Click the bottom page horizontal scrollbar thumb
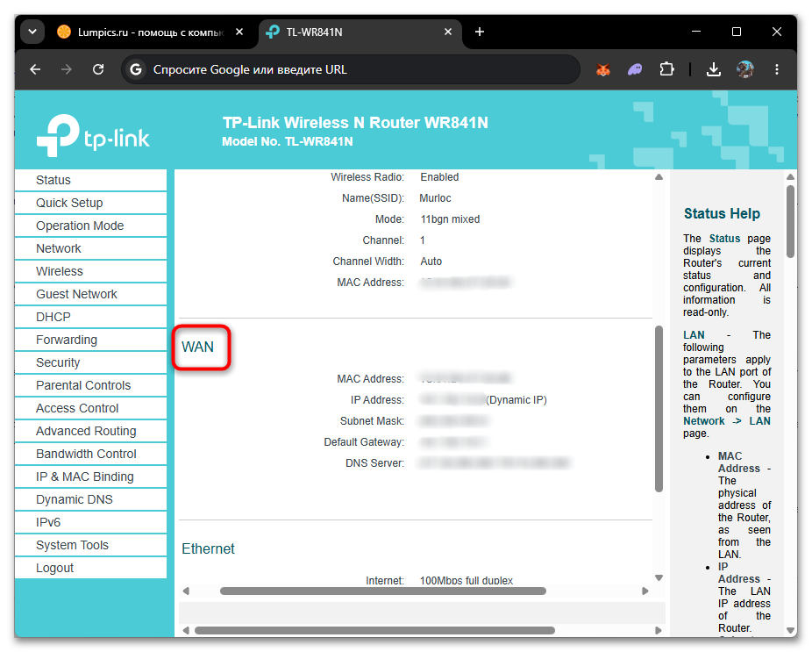Image resolution: width=812 pixels, height=652 pixels. tap(374, 630)
